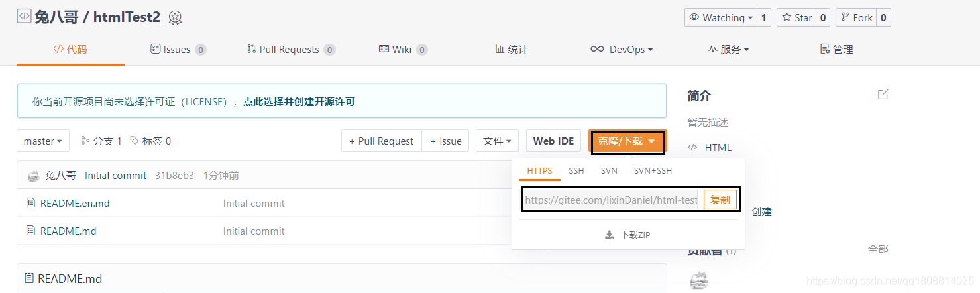
Task: Click the 兔八哥 commit author name
Action: (x=60, y=176)
